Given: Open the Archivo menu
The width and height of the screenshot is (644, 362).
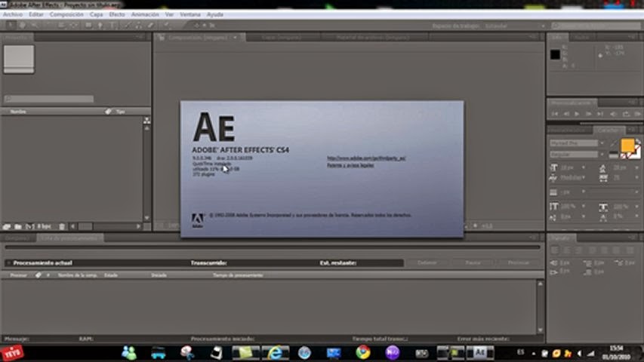Looking at the screenshot, I should click(x=13, y=14).
